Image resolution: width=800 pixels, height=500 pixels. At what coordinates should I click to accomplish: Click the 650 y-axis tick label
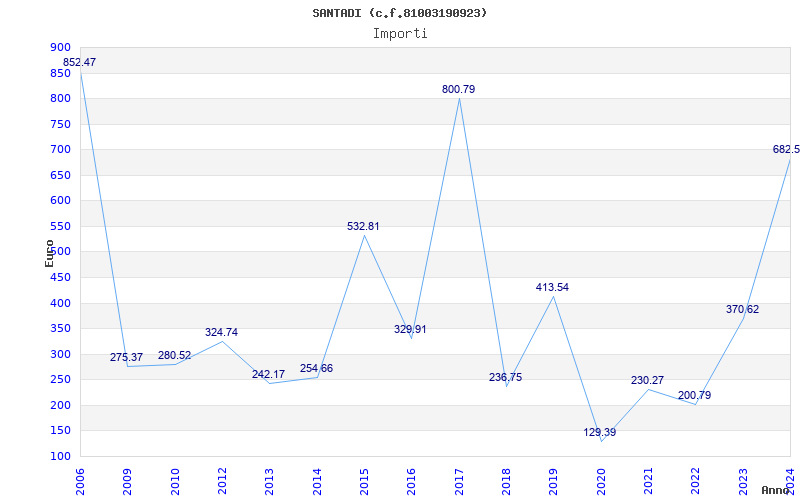(x=60, y=175)
